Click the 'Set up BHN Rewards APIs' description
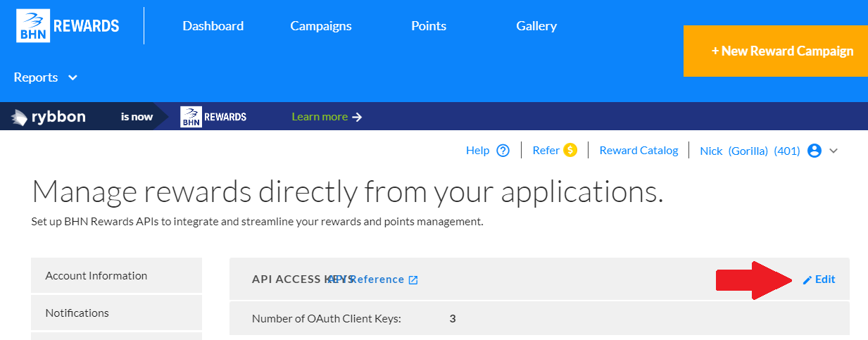Image resolution: width=868 pixels, height=340 pixels. click(x=258, y=222)
